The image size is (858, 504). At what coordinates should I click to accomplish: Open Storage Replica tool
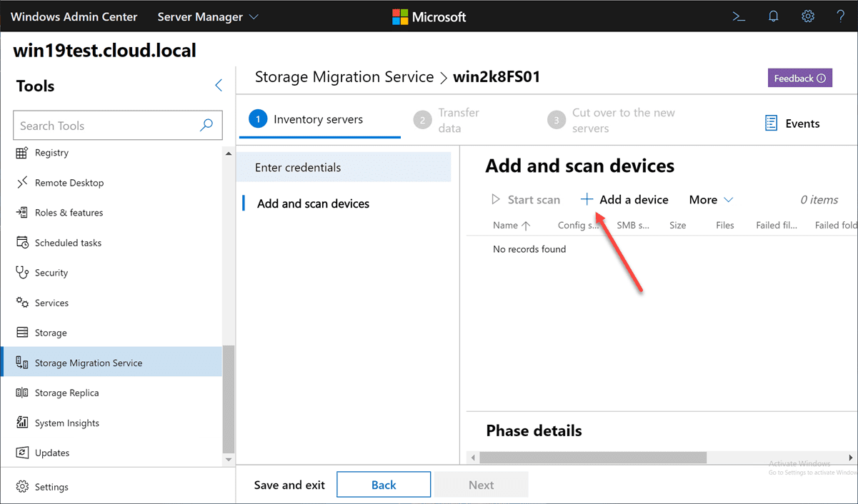[x=66, y=393]
